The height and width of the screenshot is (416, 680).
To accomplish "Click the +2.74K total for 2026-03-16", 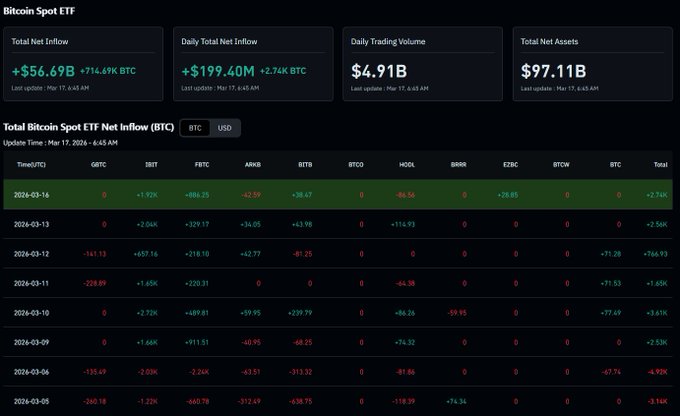I will 657,195.
